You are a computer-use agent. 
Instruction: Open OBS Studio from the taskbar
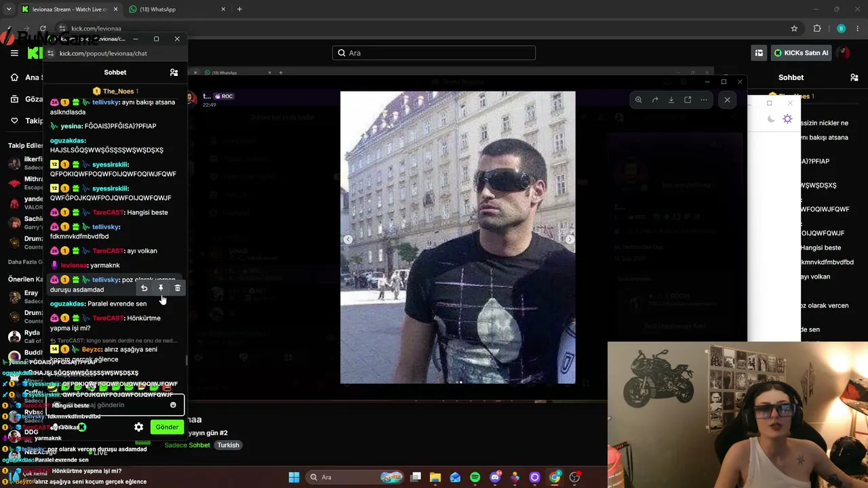[x=575, y=477]
